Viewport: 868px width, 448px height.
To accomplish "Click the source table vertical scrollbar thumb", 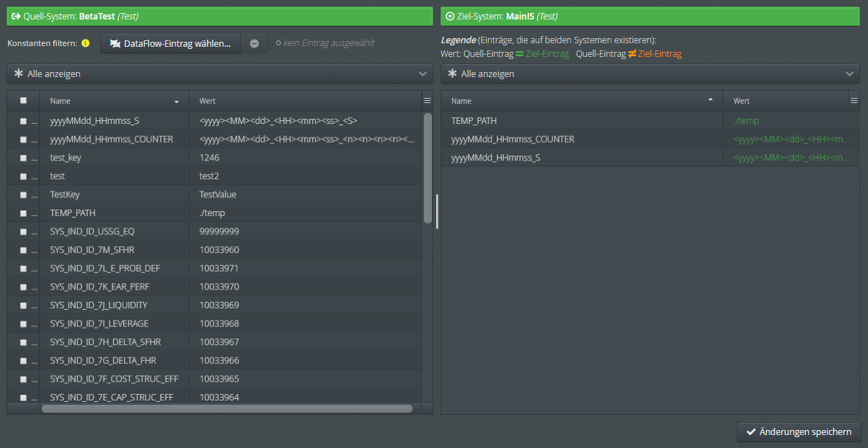I will tap(428, 168).
